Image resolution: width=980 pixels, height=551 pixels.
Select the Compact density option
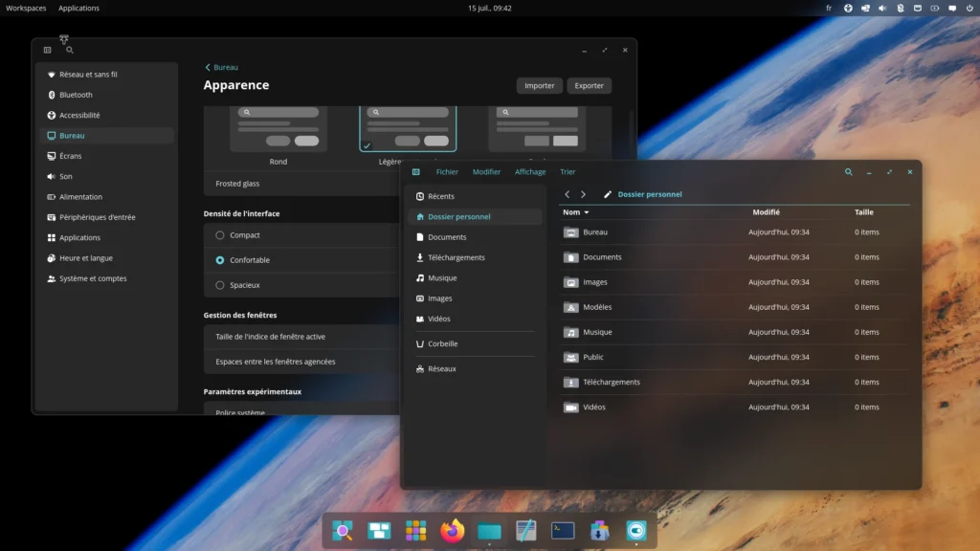pos(220,235)
